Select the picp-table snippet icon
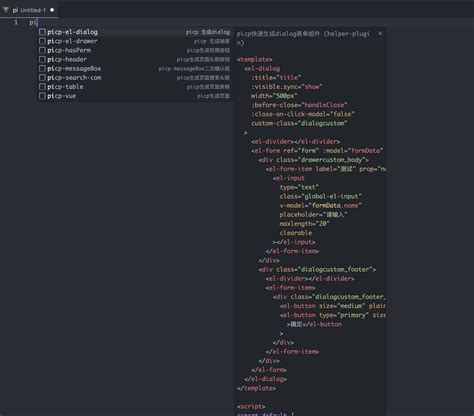 coord(42,87)
